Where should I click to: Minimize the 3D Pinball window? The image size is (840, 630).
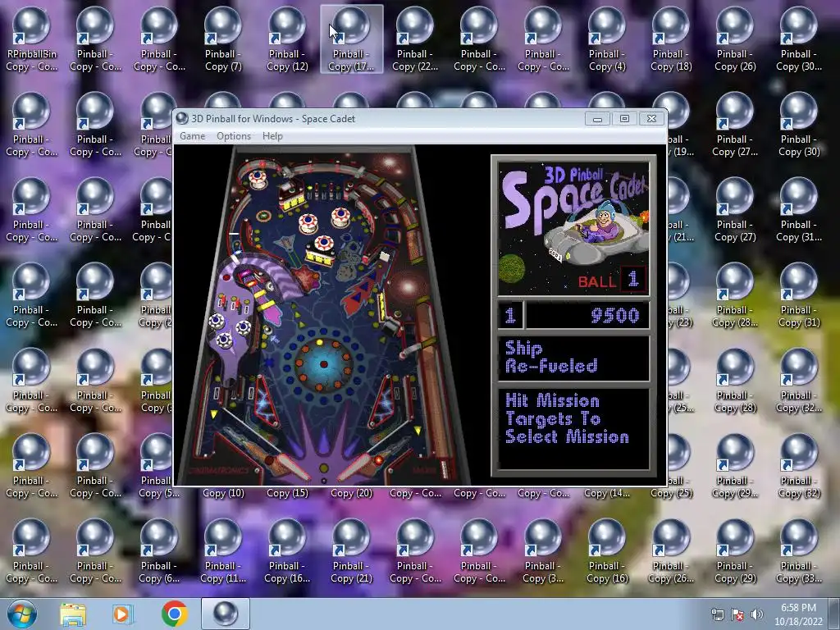tap(597, 119)
